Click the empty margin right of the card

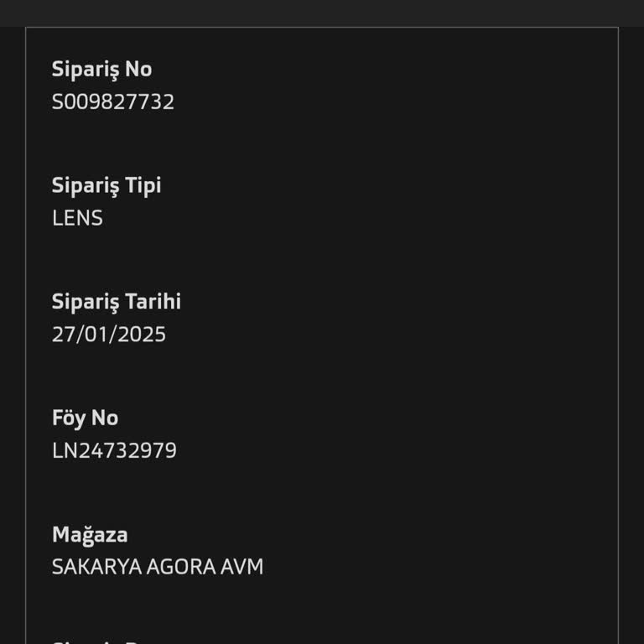[x=631, y=335]
